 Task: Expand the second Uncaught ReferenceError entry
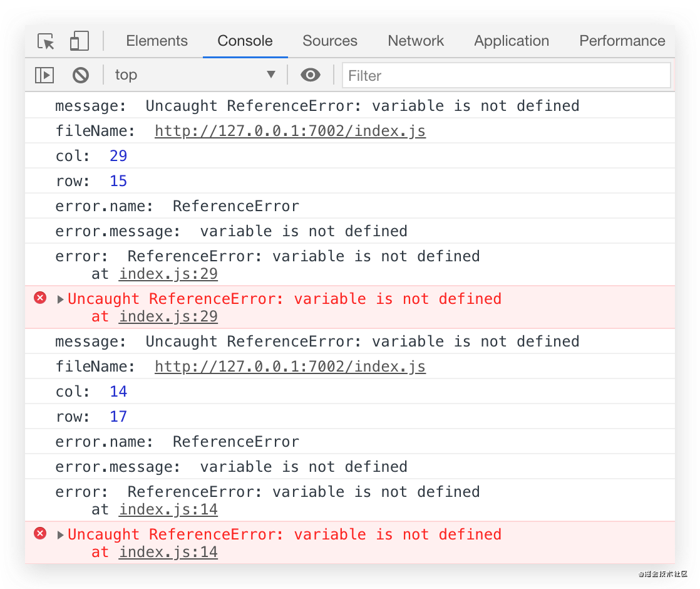pos(61,535)
